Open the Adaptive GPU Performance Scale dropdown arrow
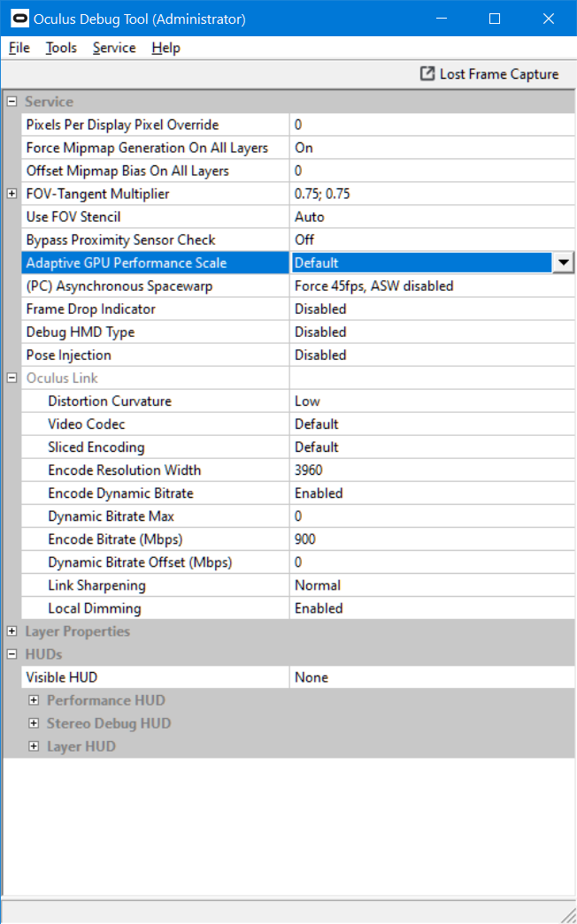Screen dimensions: 577x924 (x=564, y=263)
